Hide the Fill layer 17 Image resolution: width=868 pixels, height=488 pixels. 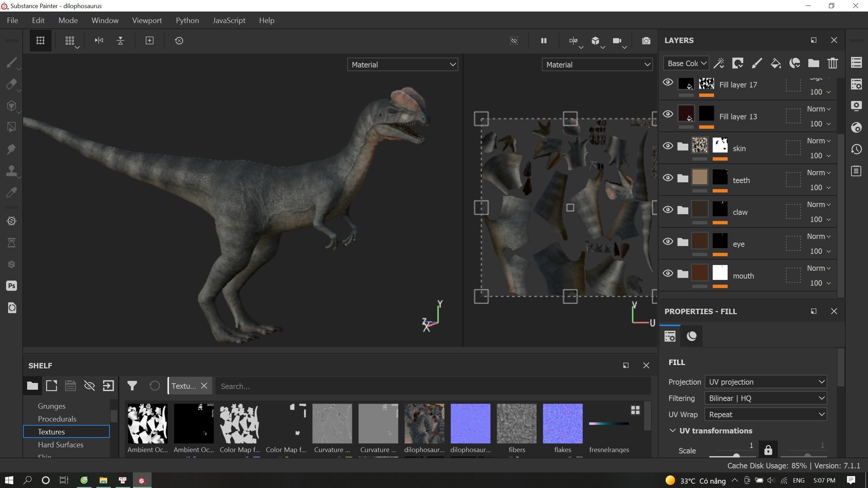point(668,82)
